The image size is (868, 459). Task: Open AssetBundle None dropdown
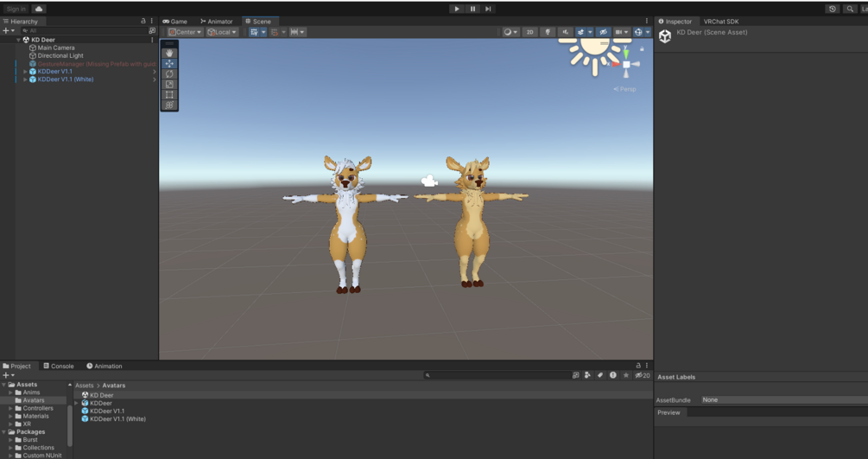pyautogui.click(x=784, y=399)
